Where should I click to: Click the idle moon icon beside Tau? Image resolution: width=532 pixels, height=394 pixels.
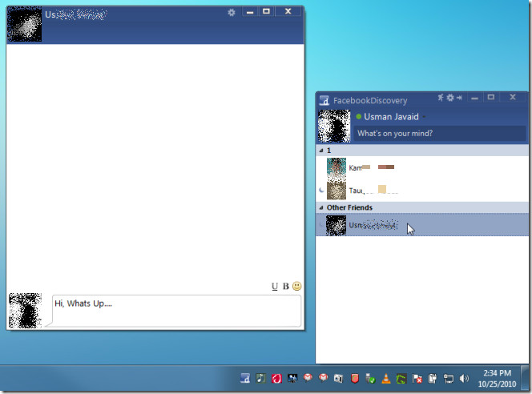pos(321,191)
